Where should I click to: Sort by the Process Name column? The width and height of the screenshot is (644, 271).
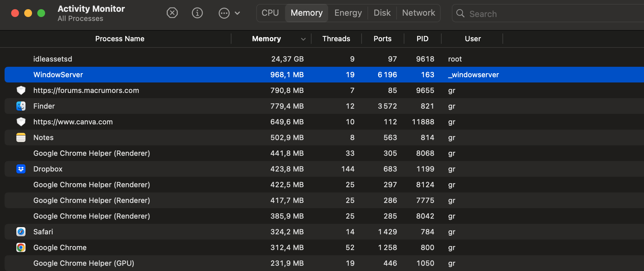(x=120, y=39)
